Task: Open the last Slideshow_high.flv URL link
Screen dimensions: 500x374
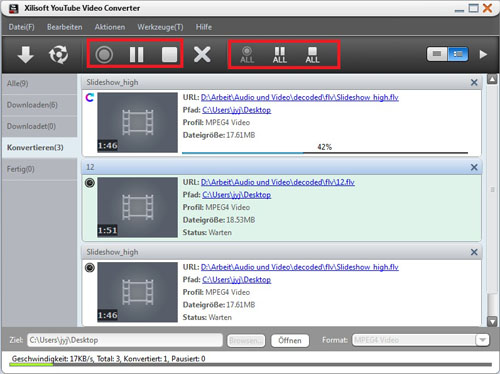Action: 300,267
